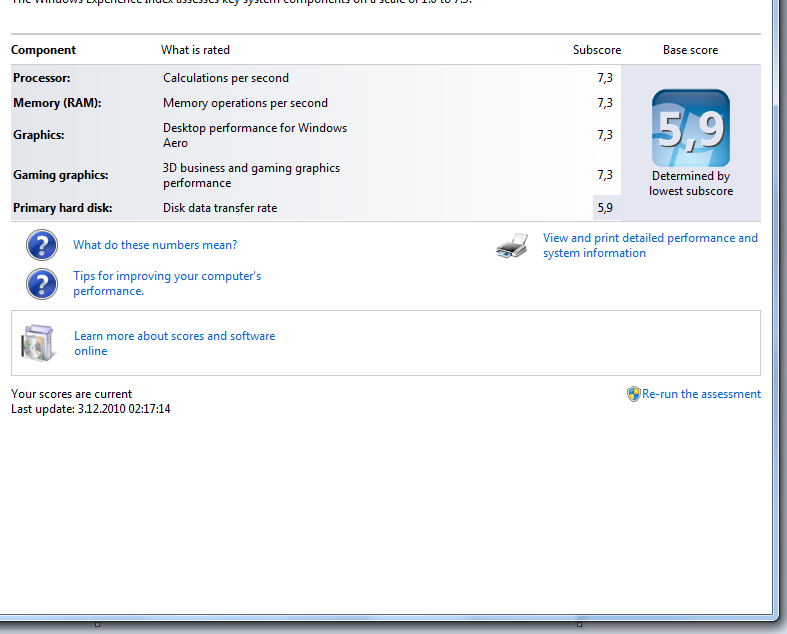Click the shield icon beside 'Re-run the assessment'
This screenshot has width=787, height=634.
pyautogui.click(x=633, y=394)
